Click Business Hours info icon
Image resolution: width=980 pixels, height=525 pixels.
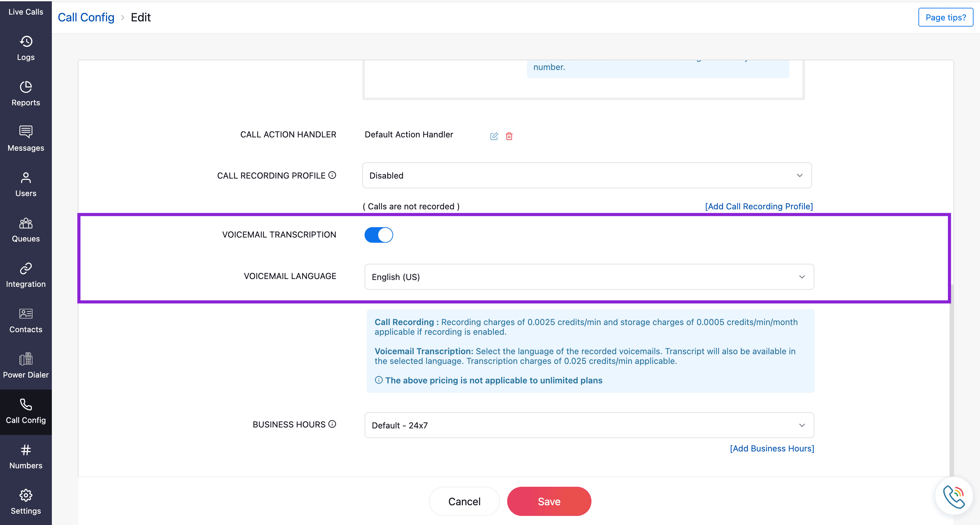tap(332, 424)
